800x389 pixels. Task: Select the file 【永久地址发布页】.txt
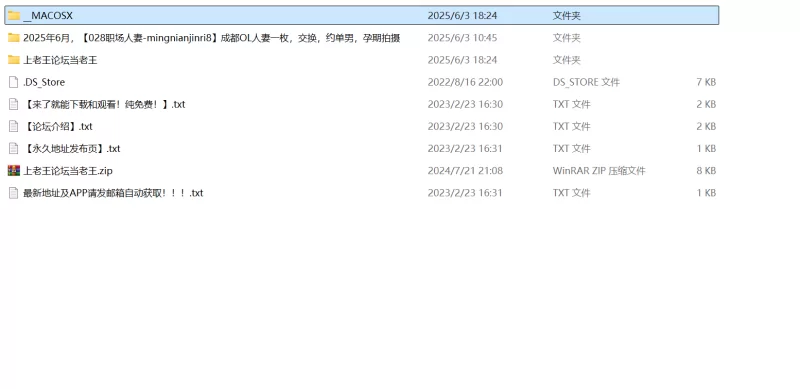click(71, 149)
